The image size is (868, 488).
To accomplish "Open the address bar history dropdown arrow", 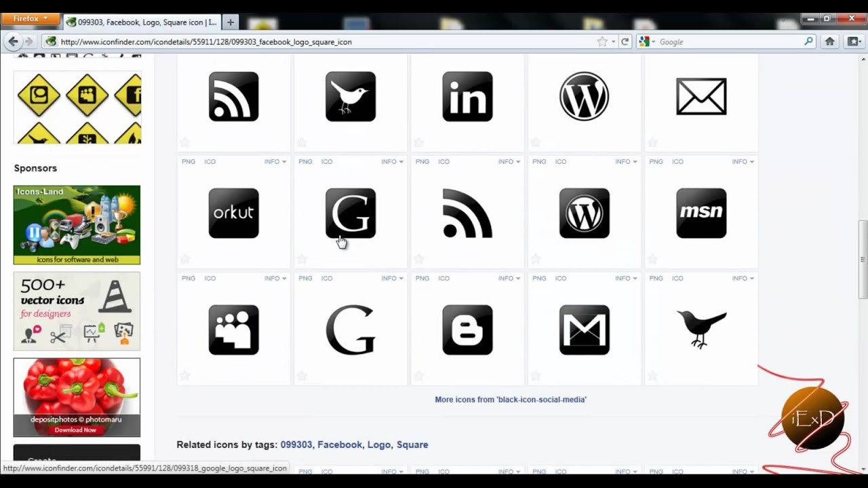I will point(613,41).
